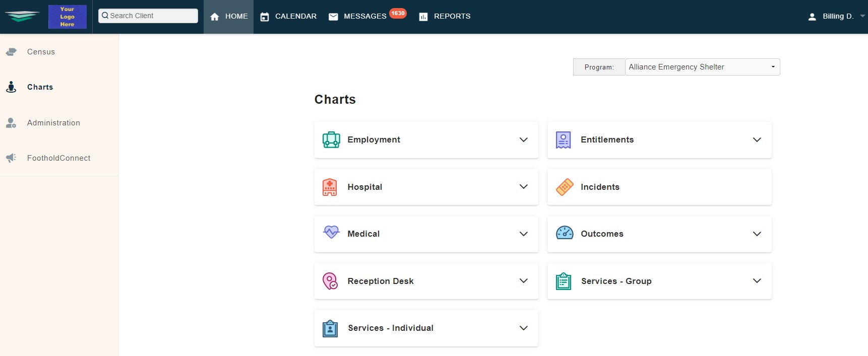Open the Billing D. user menu

click(837, 17)
